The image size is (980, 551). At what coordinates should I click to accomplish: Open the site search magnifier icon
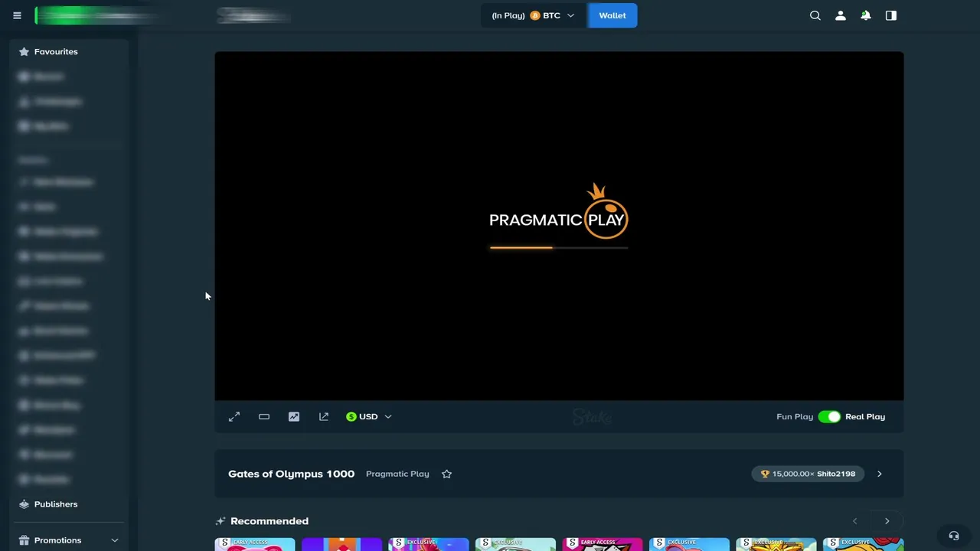815,15
